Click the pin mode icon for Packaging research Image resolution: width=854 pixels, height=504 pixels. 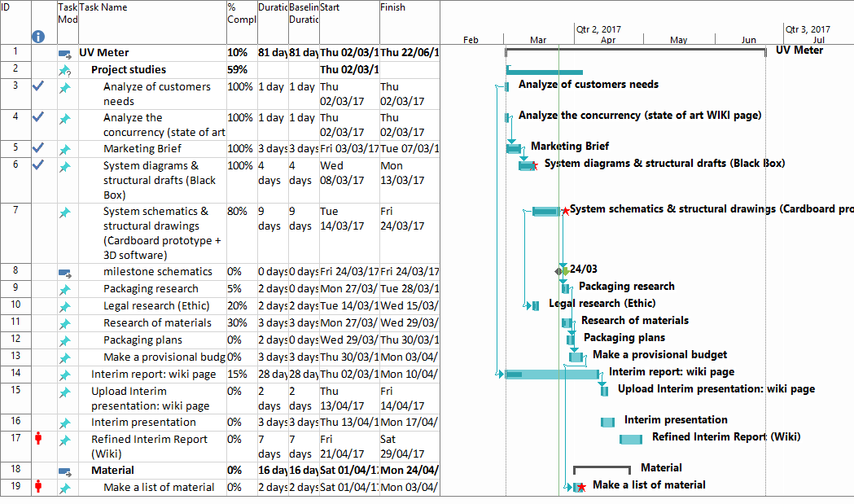65,289
